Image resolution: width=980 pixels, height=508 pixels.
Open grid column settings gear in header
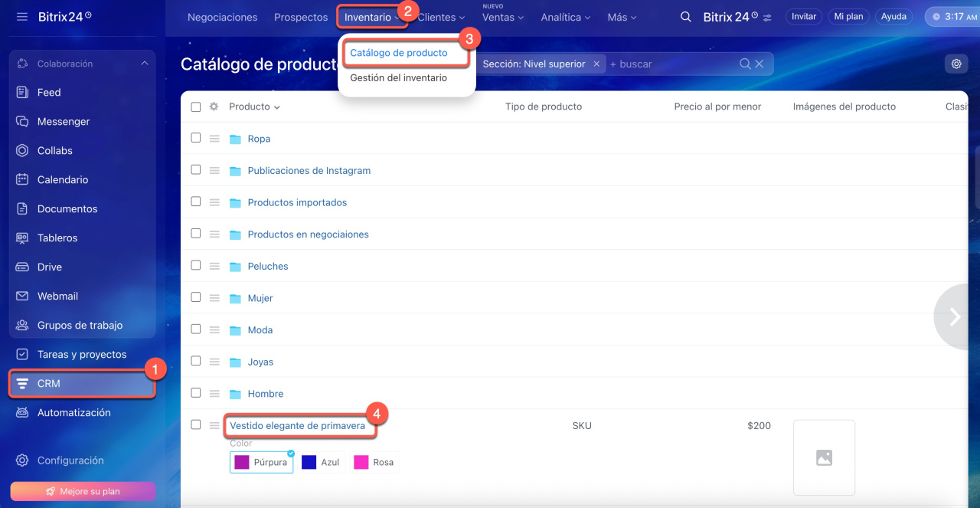(214, 107)
